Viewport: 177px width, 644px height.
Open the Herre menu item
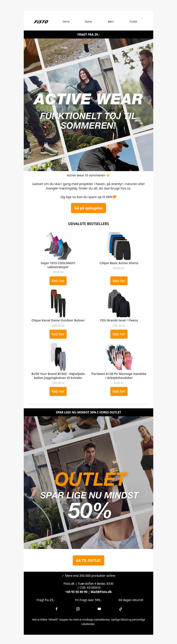click(x=66, y=21)
